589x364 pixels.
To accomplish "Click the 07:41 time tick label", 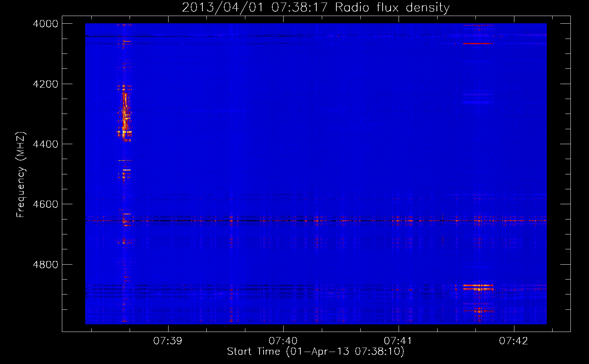I will click(399, 341).
